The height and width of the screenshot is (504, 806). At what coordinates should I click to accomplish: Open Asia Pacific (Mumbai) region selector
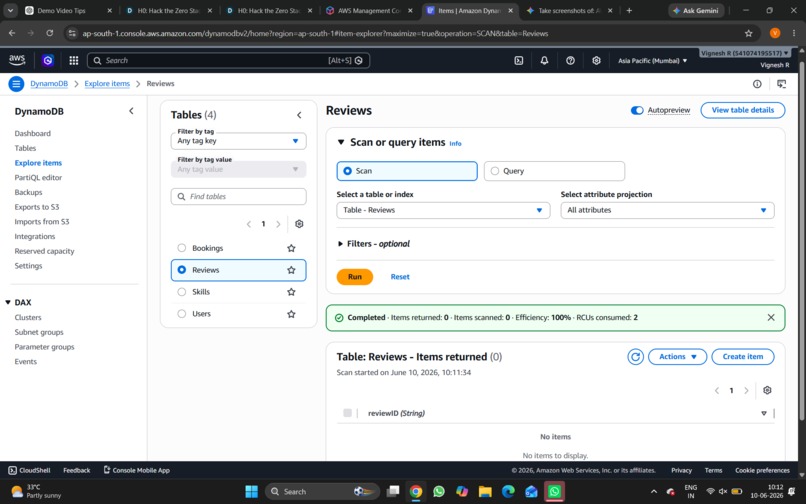652,60
